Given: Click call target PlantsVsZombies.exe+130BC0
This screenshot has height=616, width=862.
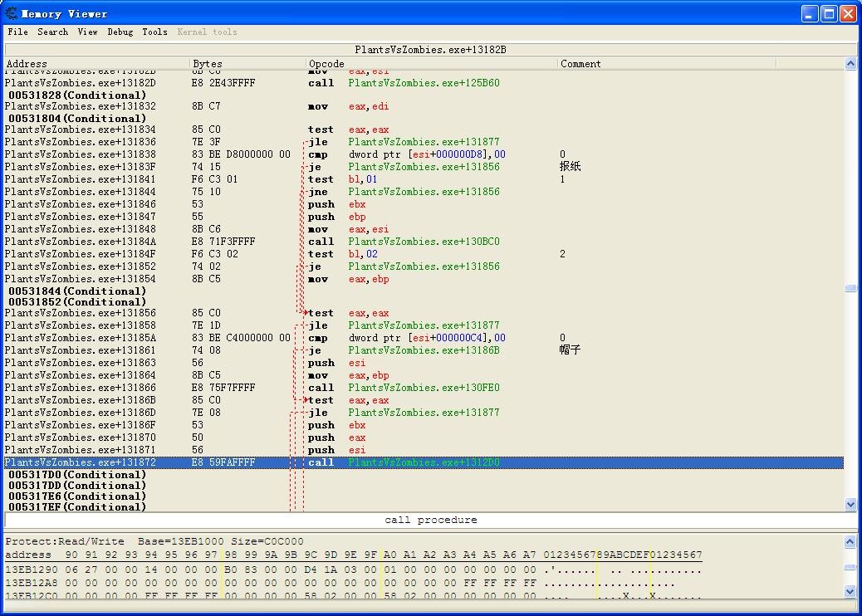Looking at the screenshot, I should (x=424, y=242).
